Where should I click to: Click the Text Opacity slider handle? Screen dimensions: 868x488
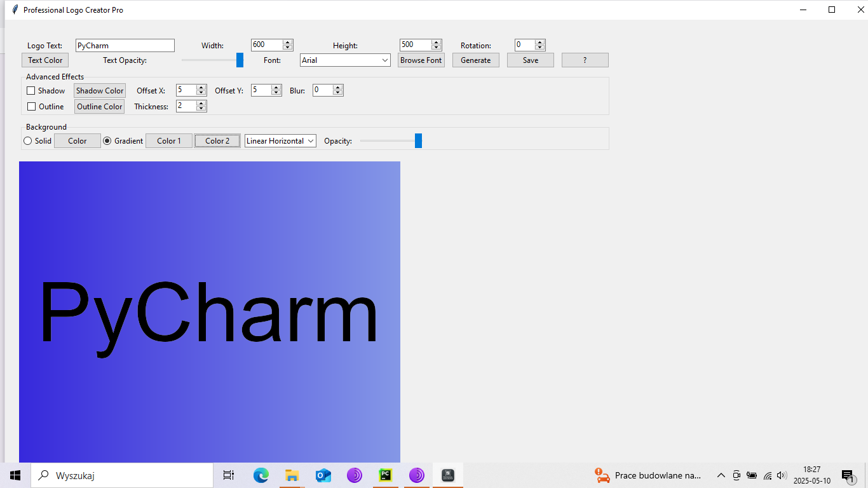click(x=240, y=60)
